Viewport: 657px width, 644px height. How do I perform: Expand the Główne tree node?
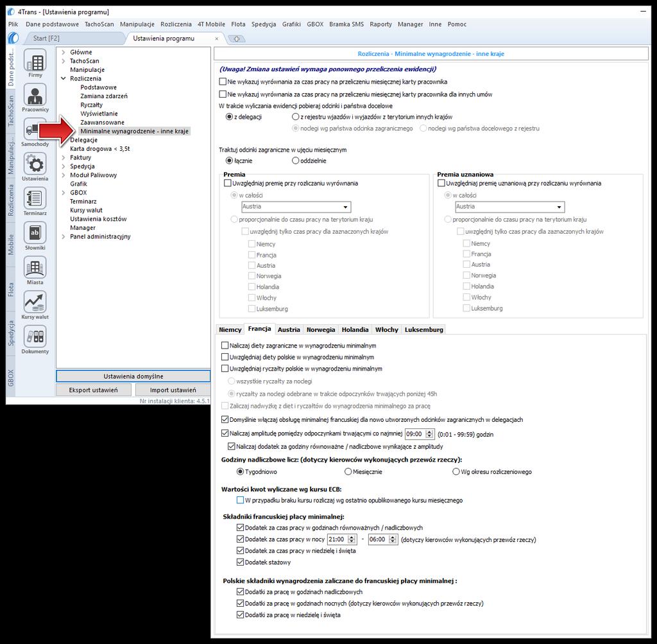(x=64, y=52)
